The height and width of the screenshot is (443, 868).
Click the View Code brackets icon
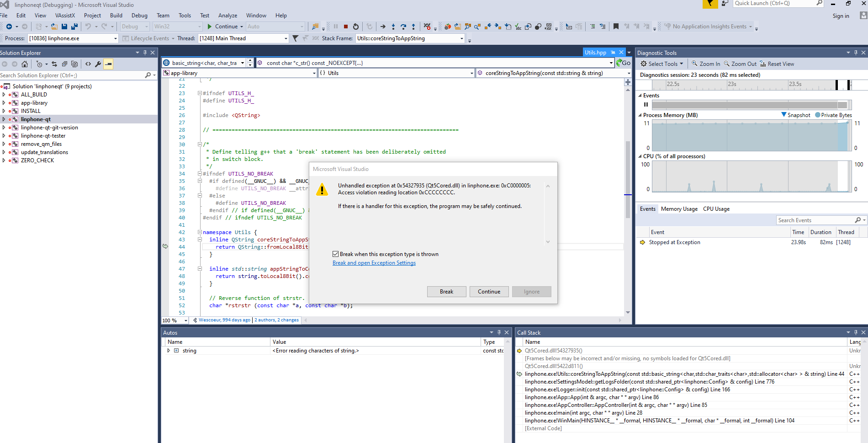88,64
